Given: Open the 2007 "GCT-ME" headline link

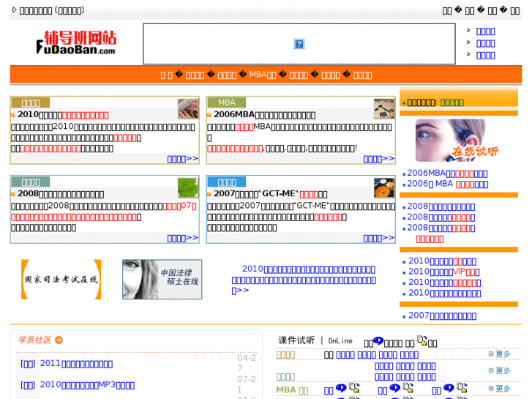Looking at the screenshot, I should [x=271, y=194].
